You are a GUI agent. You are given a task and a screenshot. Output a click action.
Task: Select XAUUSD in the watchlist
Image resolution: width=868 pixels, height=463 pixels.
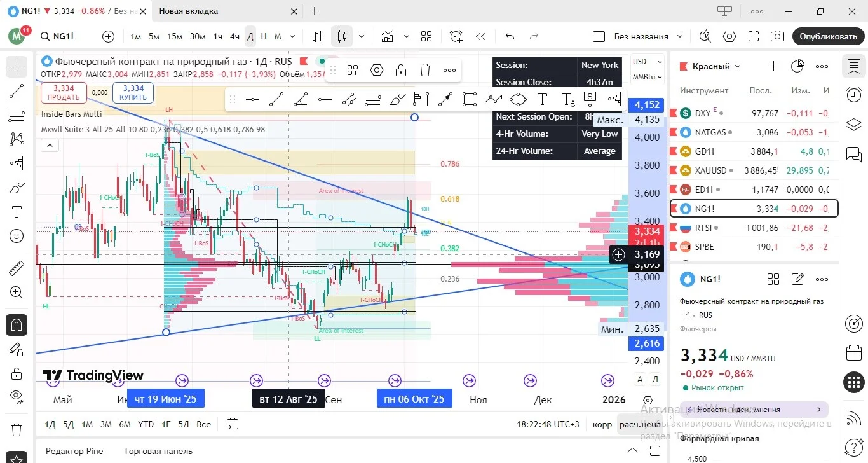click(754, 170)
